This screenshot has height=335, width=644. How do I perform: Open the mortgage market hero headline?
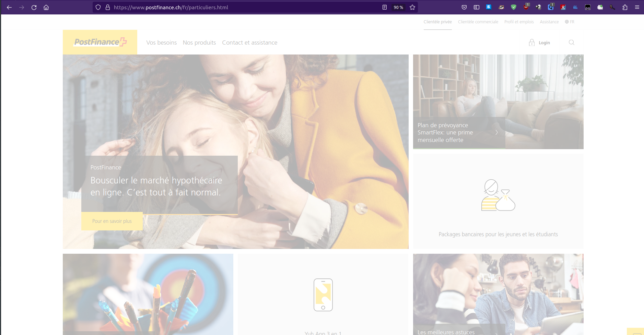pos(156,186)
